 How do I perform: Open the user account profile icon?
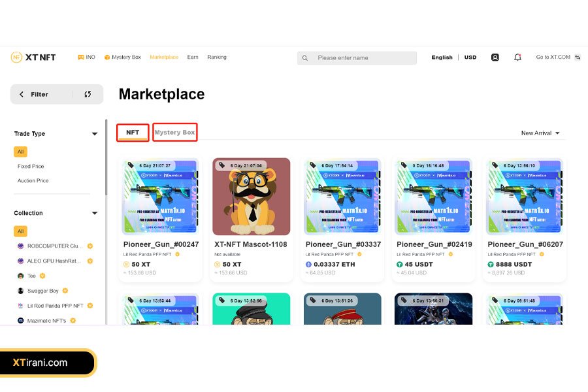[x=495, y=57]
